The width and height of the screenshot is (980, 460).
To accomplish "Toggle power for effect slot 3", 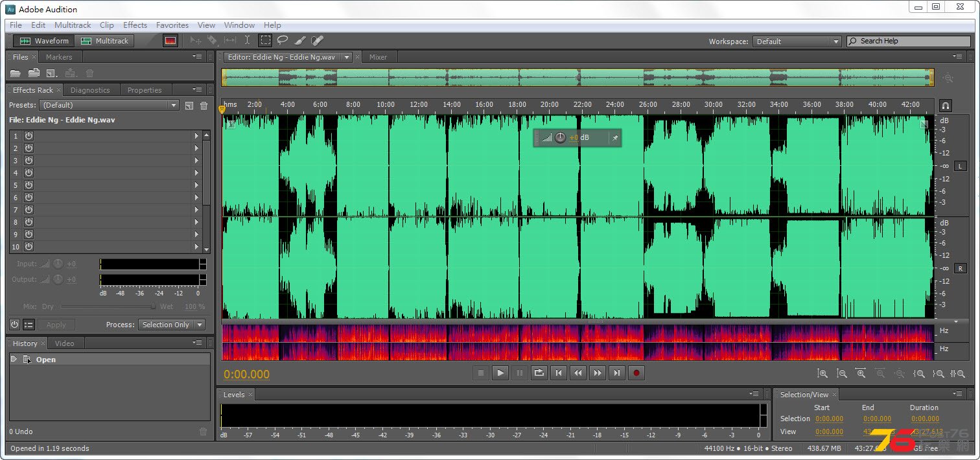I will point(29,160).
